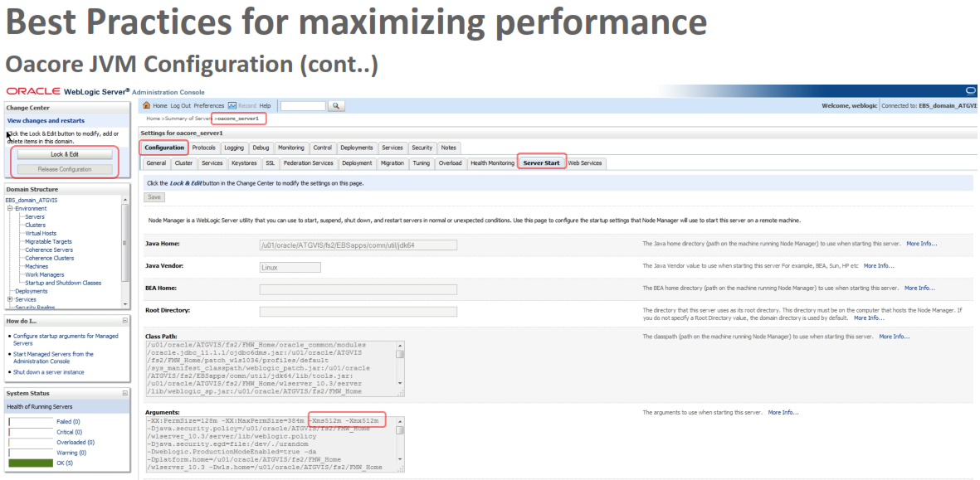980x480 pixels.
Task: Select the Overload subtab
Action: point(450,163)
